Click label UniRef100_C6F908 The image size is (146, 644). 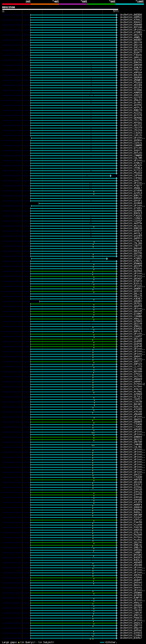(131, 175)
